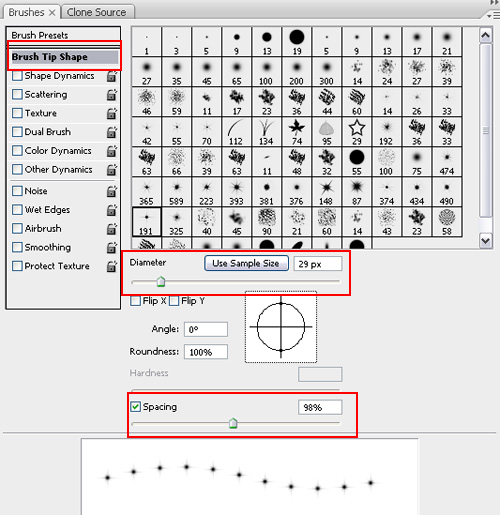Choose the maple leaf brush 74

pyautogui.click(x=297, y=132)
